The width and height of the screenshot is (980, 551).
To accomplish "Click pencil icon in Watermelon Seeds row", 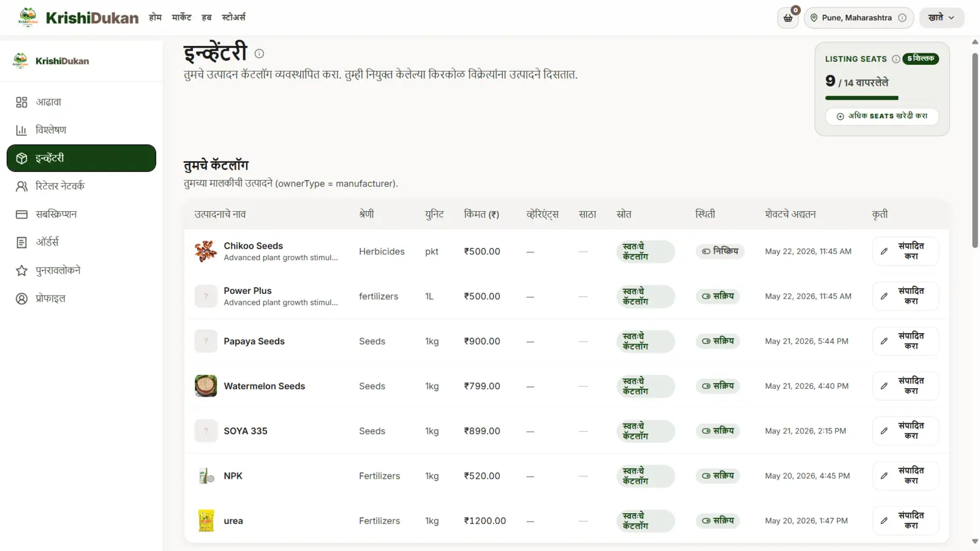I will pyautogui.click(x=884, y=386).
